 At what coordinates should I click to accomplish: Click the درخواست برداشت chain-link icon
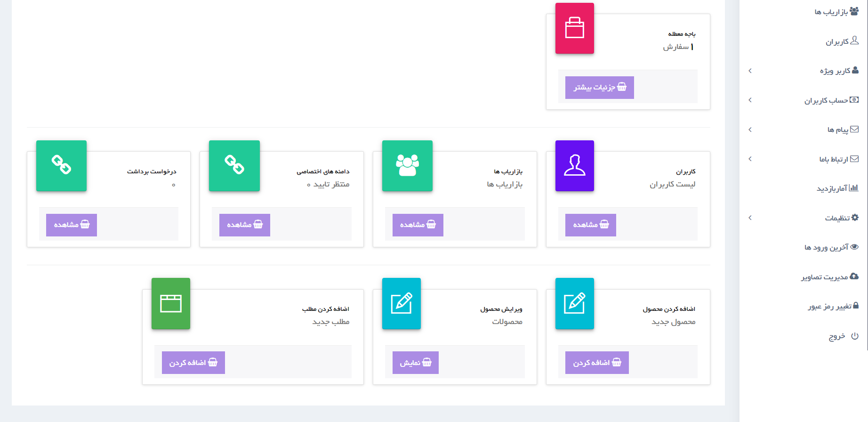[61, 166]
